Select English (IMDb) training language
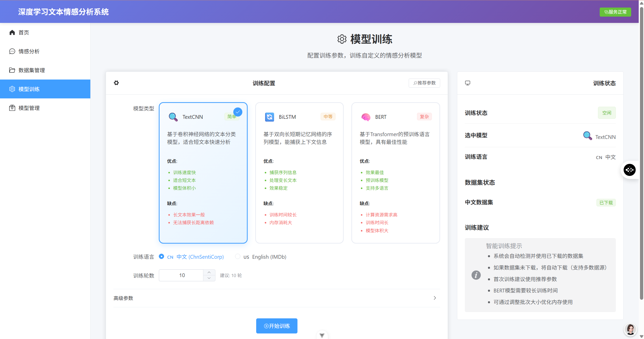The image size is (644, 339). coord(237,256)
